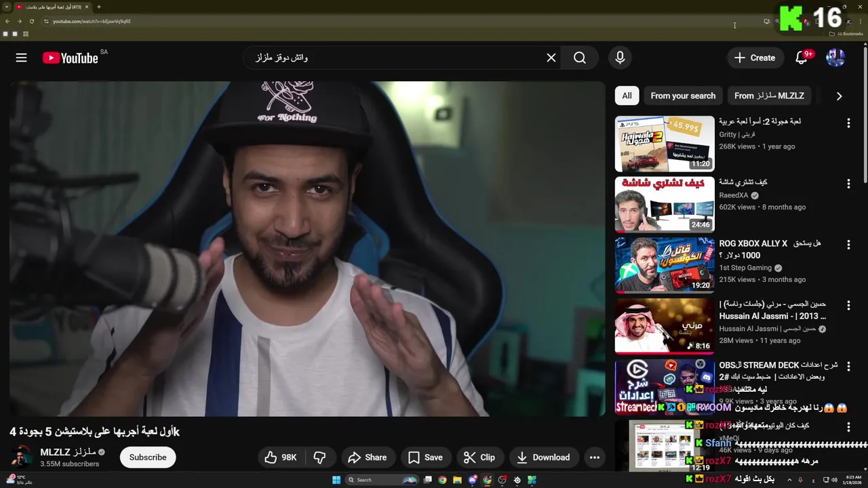The width and height of the screenshot is (868, 488).
Task: Dislike the video with thumbs down
Action: click(x=319, y=457)
